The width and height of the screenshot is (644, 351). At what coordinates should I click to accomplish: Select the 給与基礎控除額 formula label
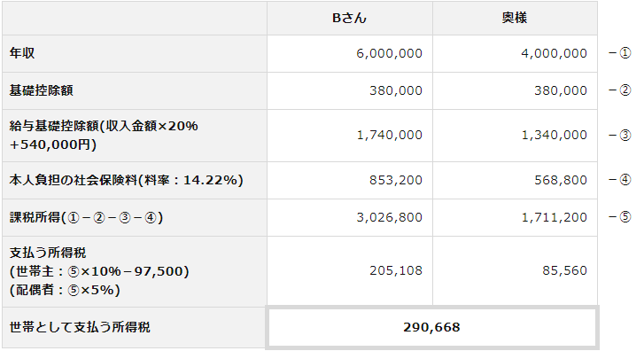coord(104,136)
